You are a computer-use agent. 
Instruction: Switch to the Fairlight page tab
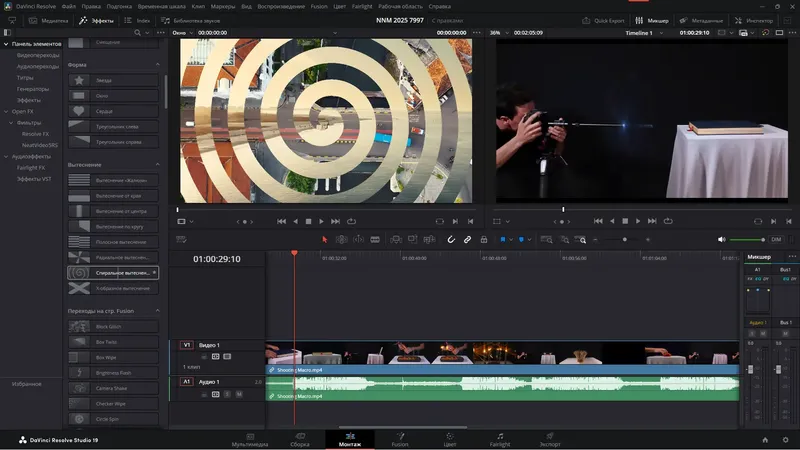[x=499, y=439]
